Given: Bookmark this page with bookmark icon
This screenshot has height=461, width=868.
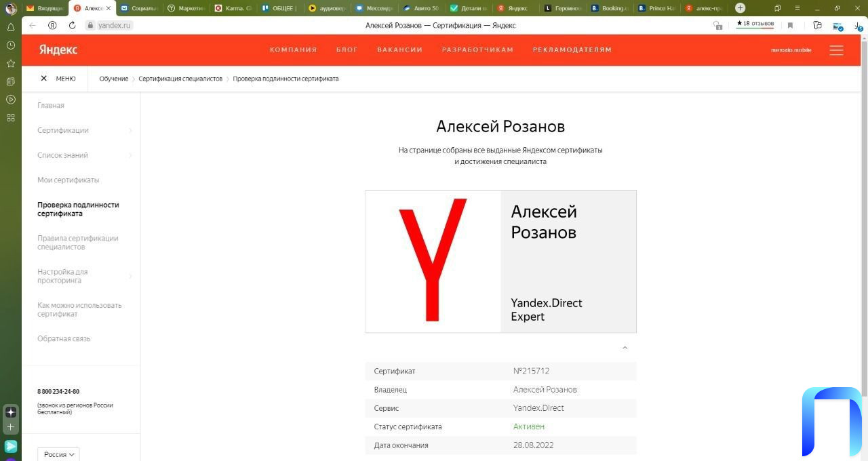Looking at the screenshot, I should click(x=790, y=25).
